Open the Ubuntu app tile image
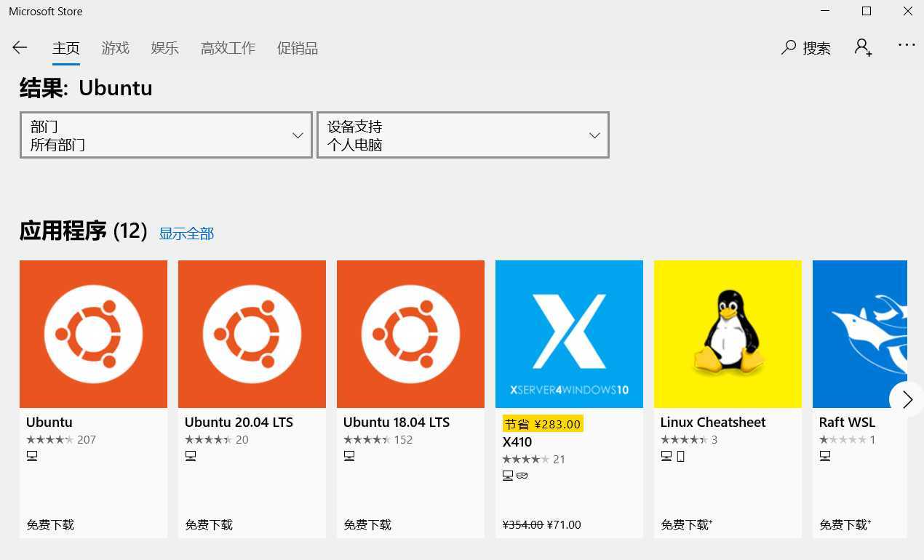This screenshot has height=560, width=924. (93, 334)
